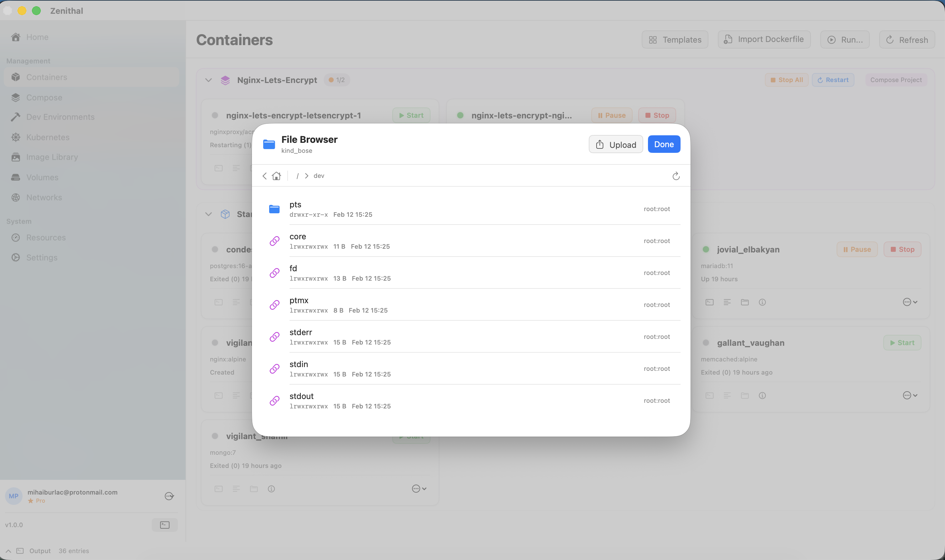Open the pts folder in File Browser
The image size is (945, 560).
tap(295, 204)
